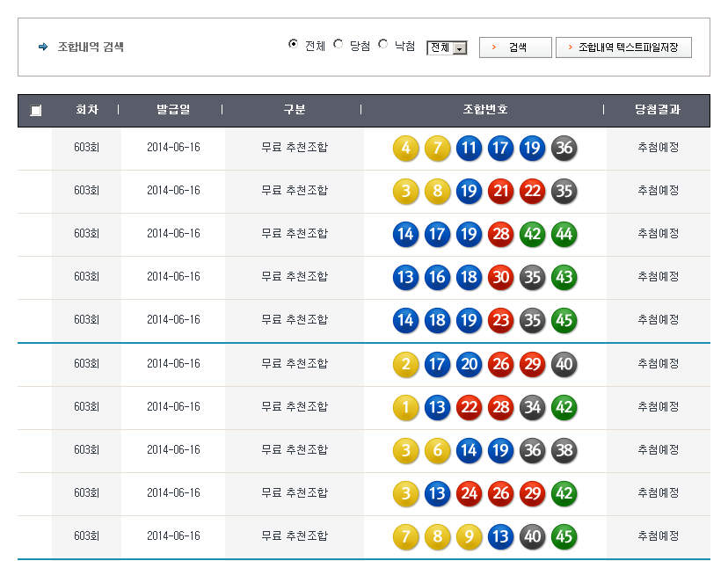Click the 당첨결과 column header

coord(658,110)
